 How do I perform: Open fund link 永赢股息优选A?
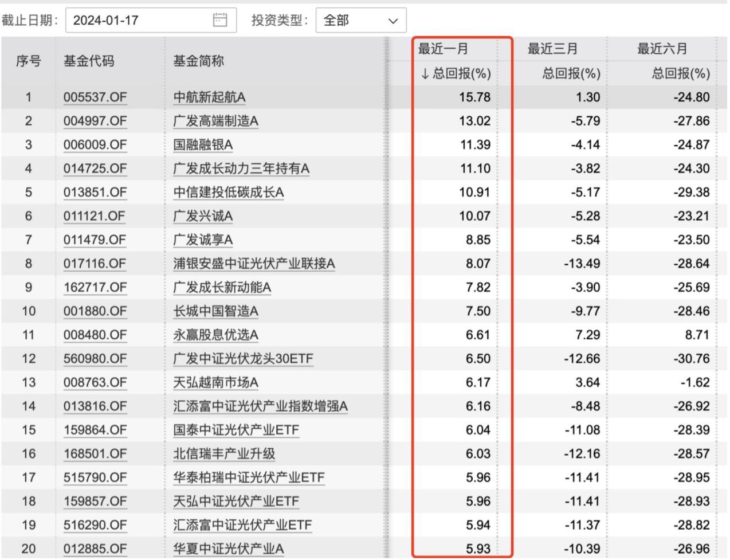(215, 335)
